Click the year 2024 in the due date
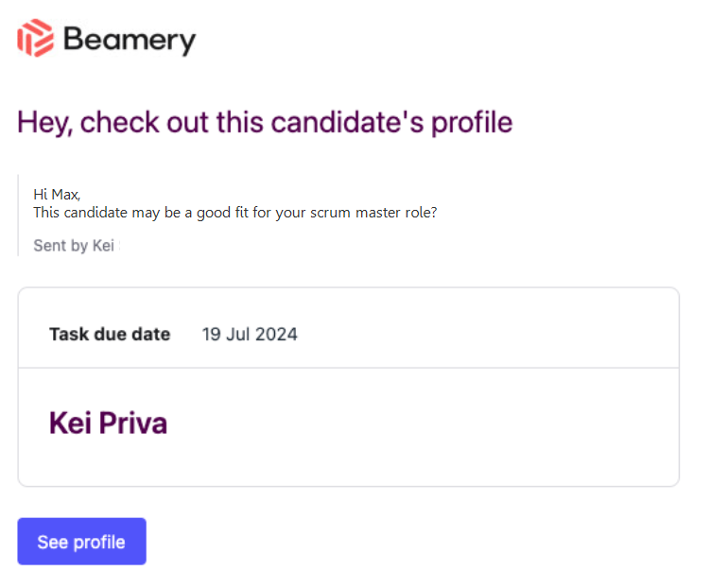 276,335
